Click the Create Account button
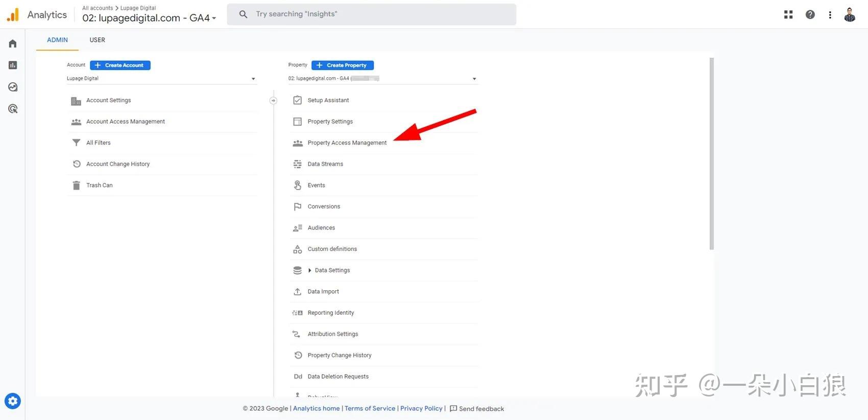The height and width of the screenshot is (420, 868). tap(120, 65)
